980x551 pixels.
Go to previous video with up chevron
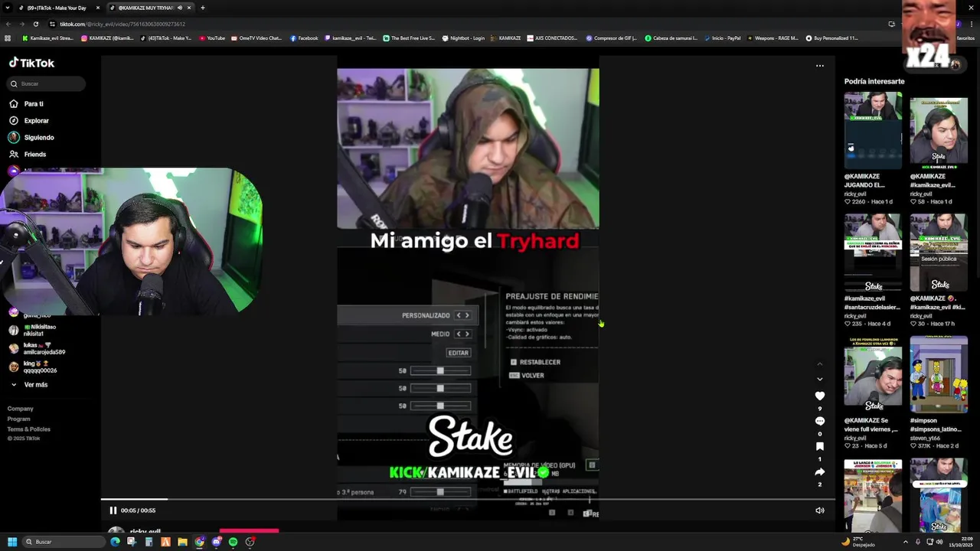tap(819, 364)
